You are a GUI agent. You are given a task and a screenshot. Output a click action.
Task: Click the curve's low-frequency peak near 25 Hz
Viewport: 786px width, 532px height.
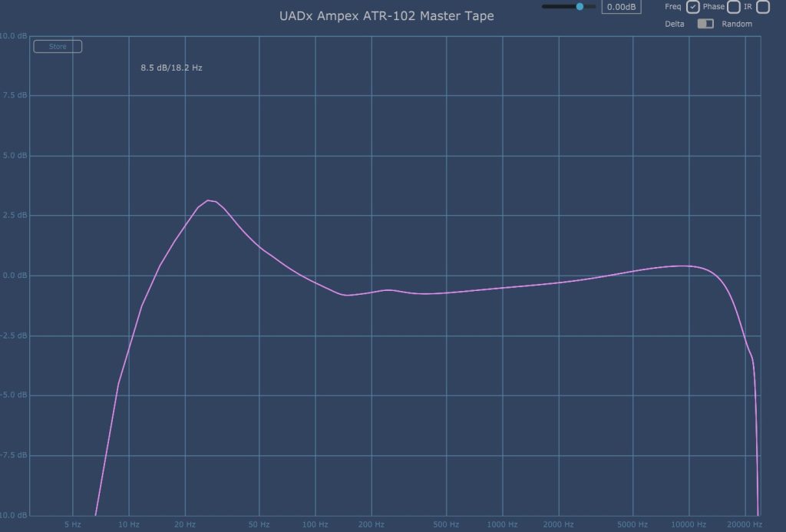(209, 200)
